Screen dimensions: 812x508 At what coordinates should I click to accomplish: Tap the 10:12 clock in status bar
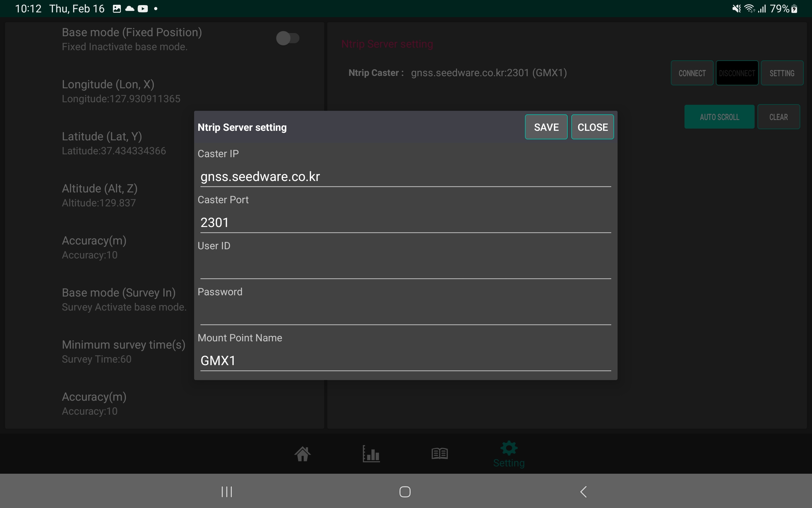pyautogui.click(x=28, y=9)
